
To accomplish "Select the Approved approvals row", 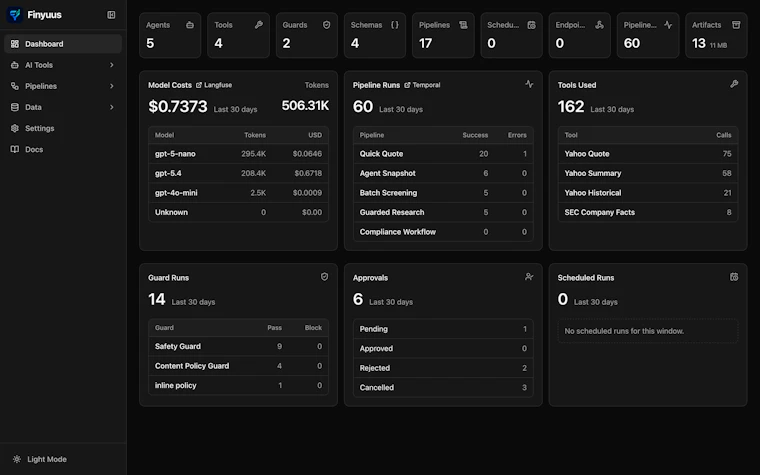I will (x=443, y=348).
